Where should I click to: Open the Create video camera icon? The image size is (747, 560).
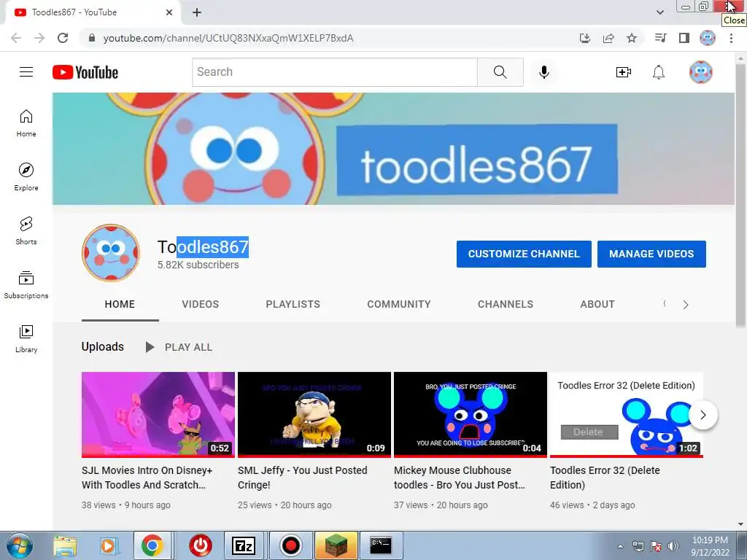pos(623,72)
